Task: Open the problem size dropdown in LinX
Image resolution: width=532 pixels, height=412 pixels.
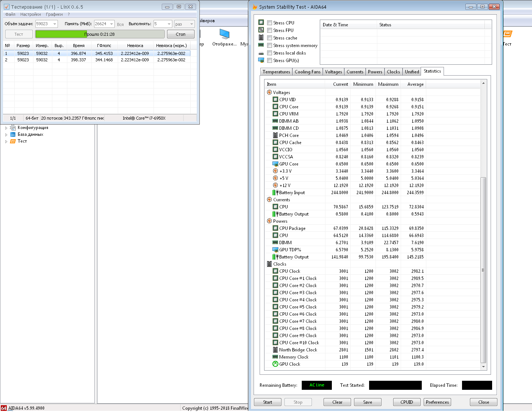Action: (x=55, y=24)
